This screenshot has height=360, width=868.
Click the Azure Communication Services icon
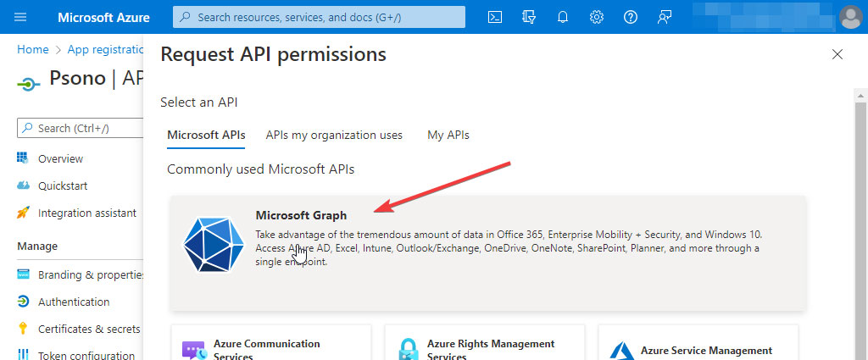(194, 351)
